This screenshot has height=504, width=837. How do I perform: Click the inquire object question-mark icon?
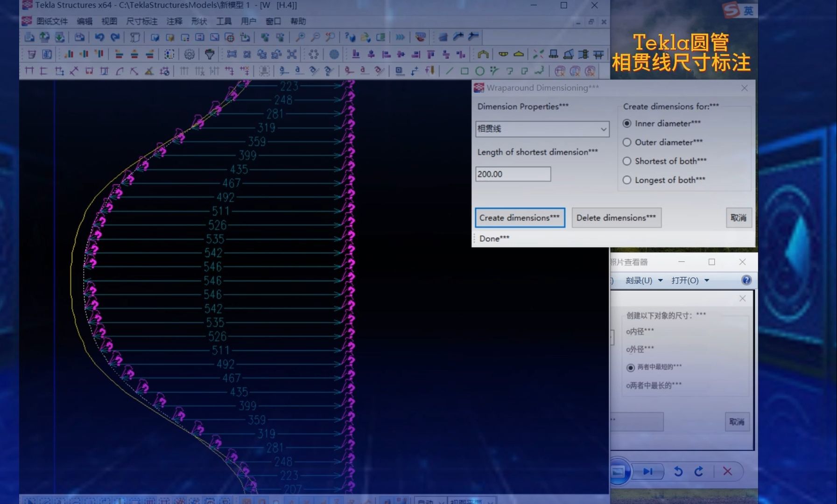pyautogui.click(x=350, y=37)
